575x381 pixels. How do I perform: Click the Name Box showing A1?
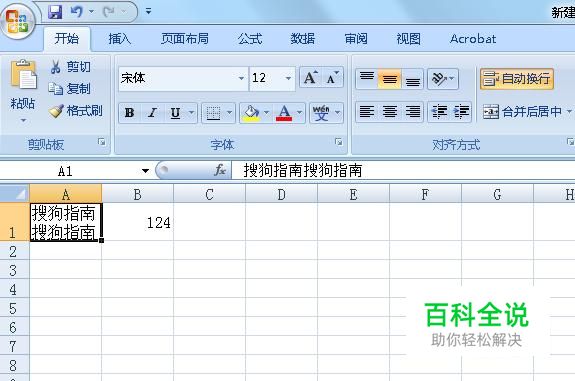[70, 171]
